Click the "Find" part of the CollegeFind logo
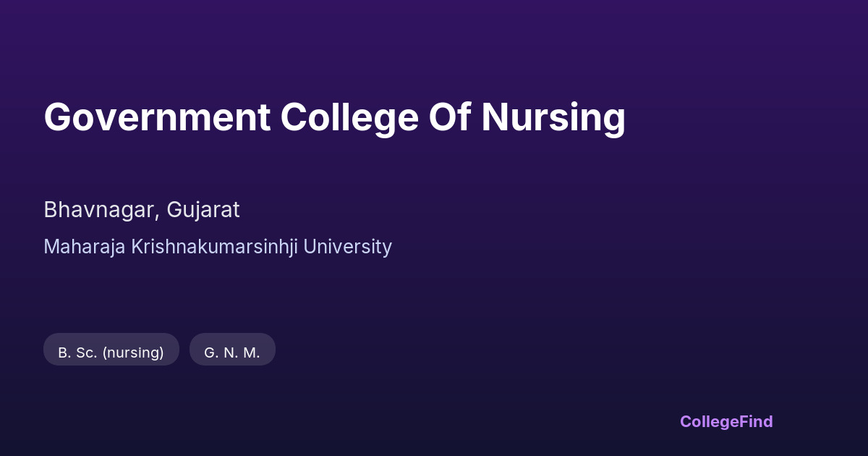The height and width of the screenshot is (456, 868). (x=756, y=421)
